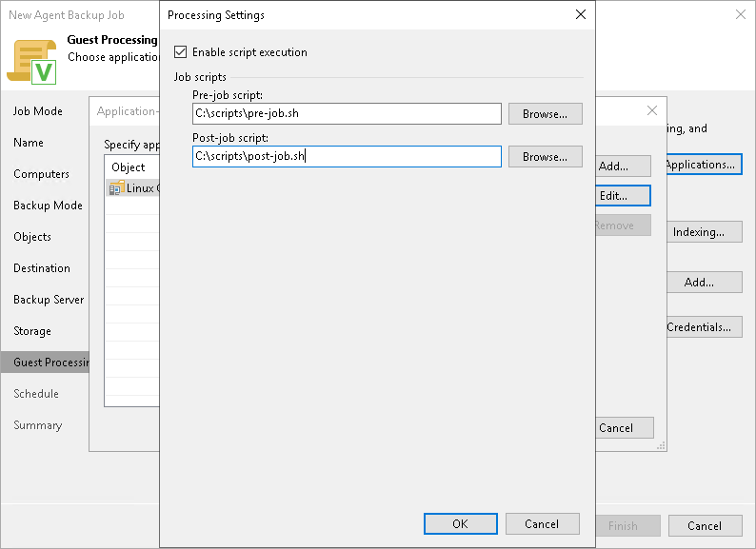756x549 pixels.
Task: Open the Job Mode wizard step
Action: (x=37, y=111)
